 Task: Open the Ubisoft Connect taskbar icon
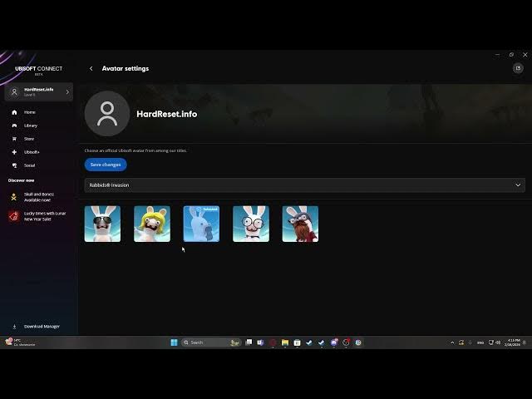point(358,342)
